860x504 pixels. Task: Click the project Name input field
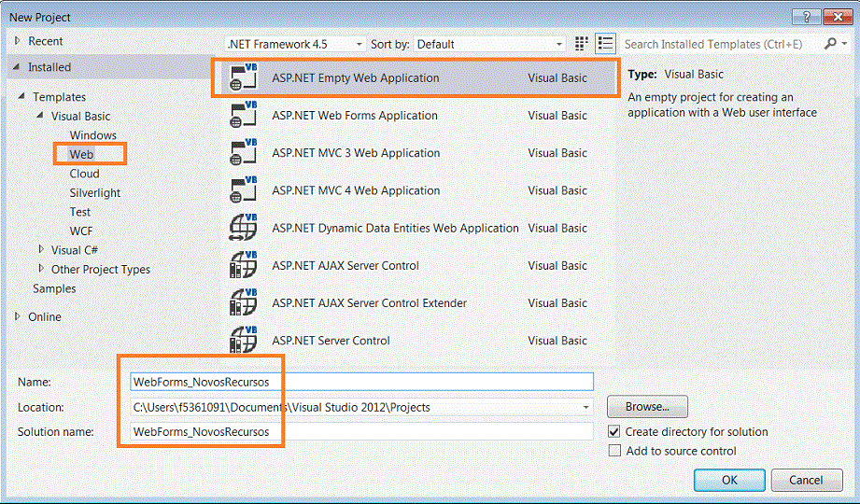point(362,382)
